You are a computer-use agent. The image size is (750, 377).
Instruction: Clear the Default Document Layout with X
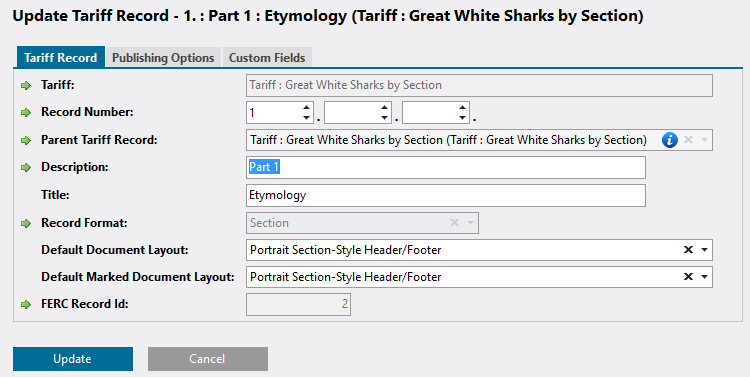[688, 250]
